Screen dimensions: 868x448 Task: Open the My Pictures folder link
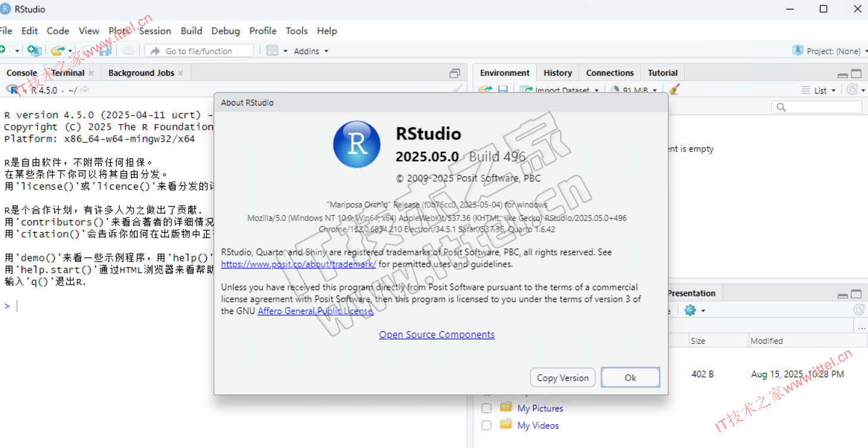click(x=540, y=408)
